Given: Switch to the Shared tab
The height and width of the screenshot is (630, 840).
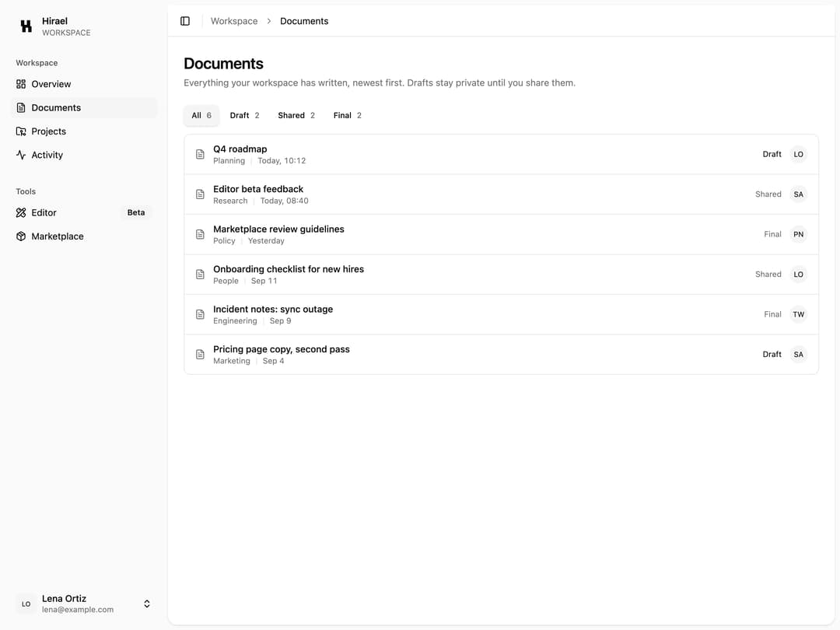Looking at the screenshot, I should click(x=296, y=115).
